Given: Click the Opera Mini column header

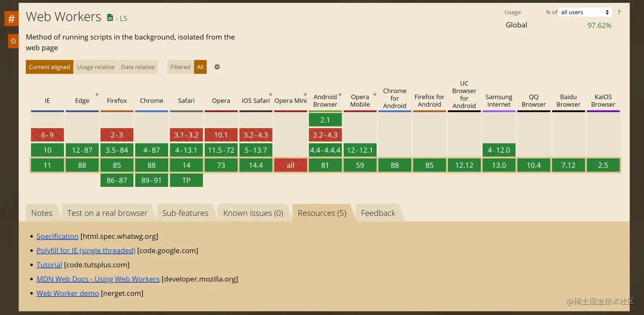Looking at the screenshot, I should (x=290, y=101).
